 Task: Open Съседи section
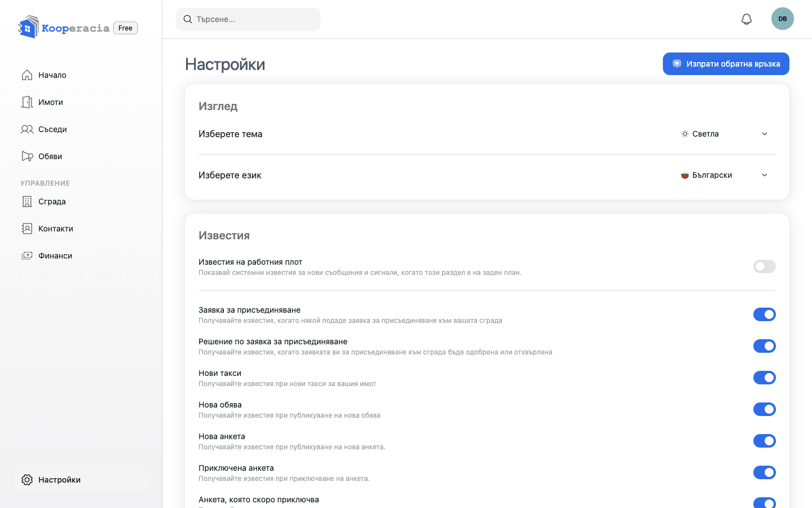(81, 129)
